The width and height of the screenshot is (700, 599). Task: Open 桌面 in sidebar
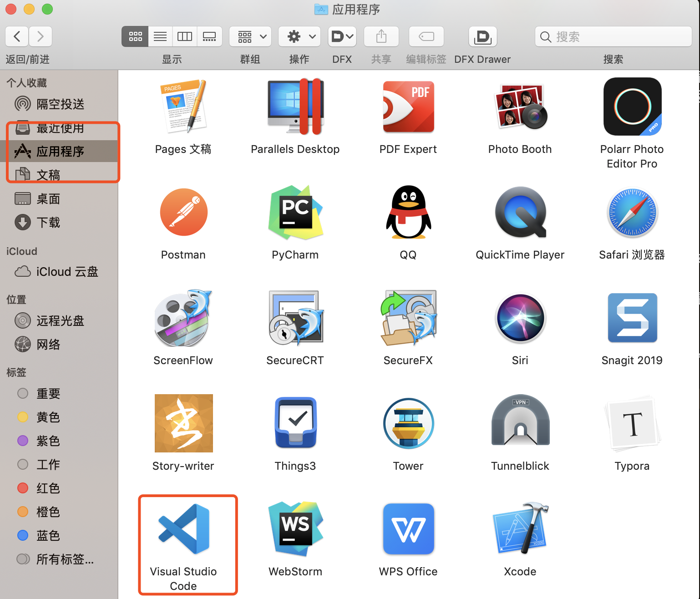[59, 198]
